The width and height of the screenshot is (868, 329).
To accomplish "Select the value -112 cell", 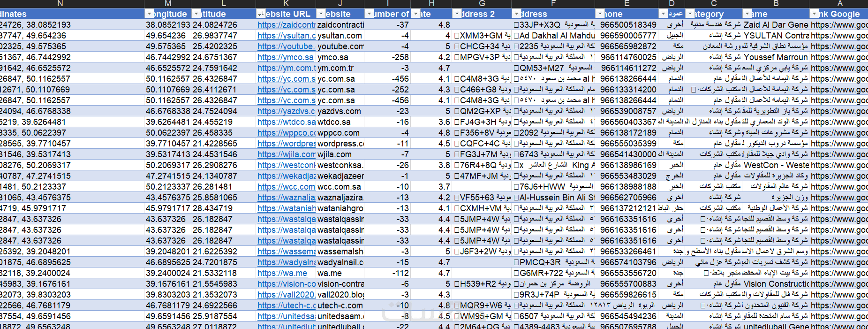I will 387,273.
